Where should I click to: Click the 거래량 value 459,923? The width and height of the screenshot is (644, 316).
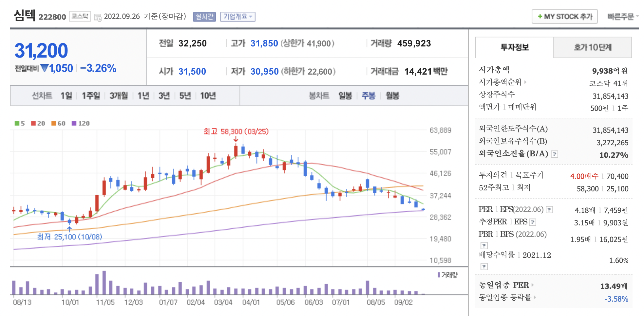pos(414,44)
